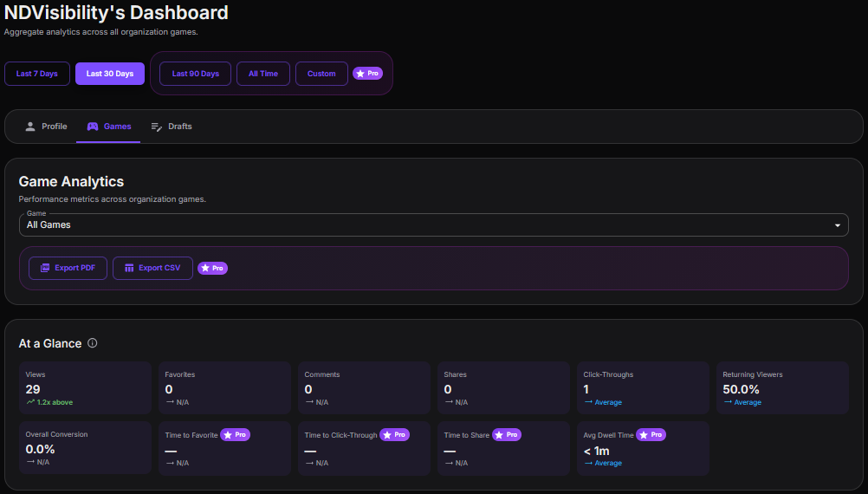Click the Overall Conversion stat card
Image resolution: width=868 pixels, height=494 pixels.
(x=85, y=447)
